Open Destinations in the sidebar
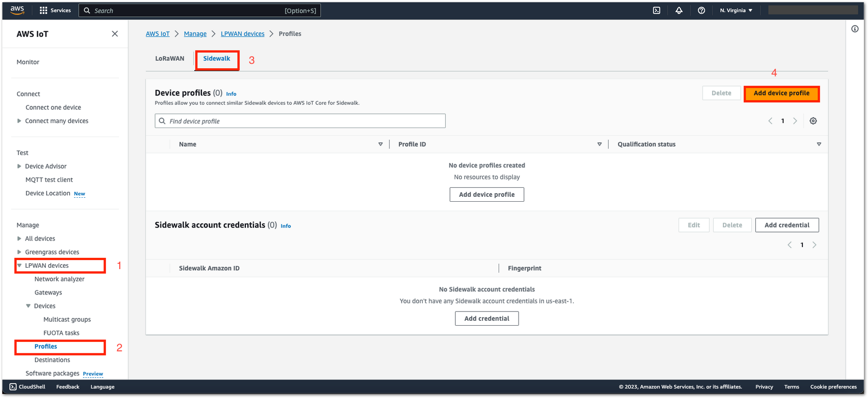The image size is (868, 398). click(52, 360)
